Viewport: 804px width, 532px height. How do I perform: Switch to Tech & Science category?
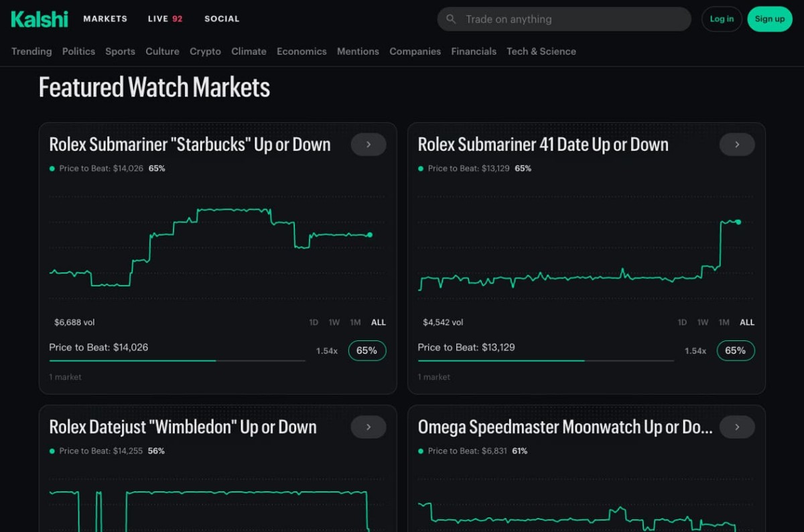pyautogui.click(x=541, y=52)
